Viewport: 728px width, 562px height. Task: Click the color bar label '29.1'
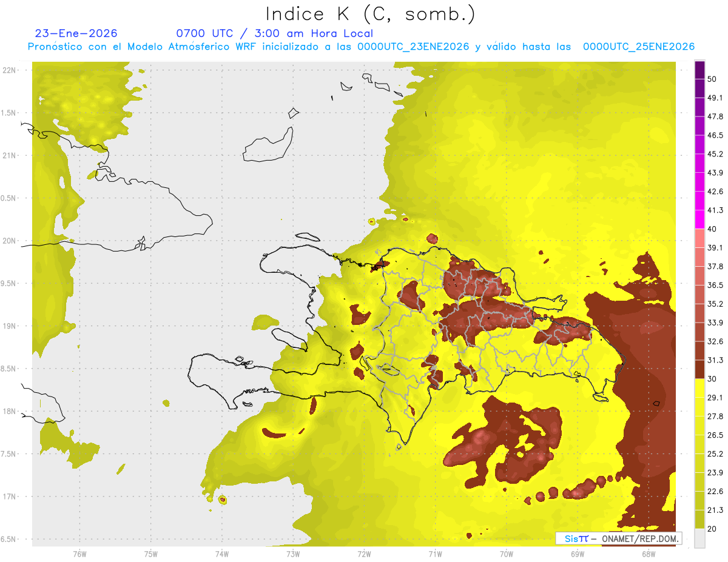(715, 398)
